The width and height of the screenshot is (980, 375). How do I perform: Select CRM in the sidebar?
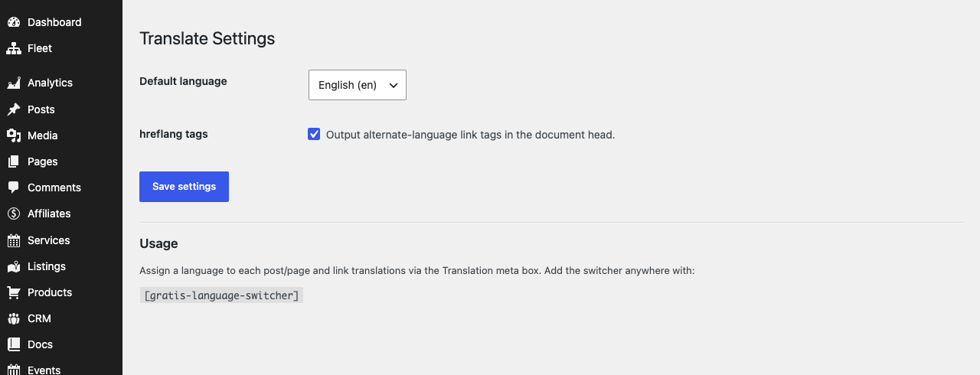61,318
